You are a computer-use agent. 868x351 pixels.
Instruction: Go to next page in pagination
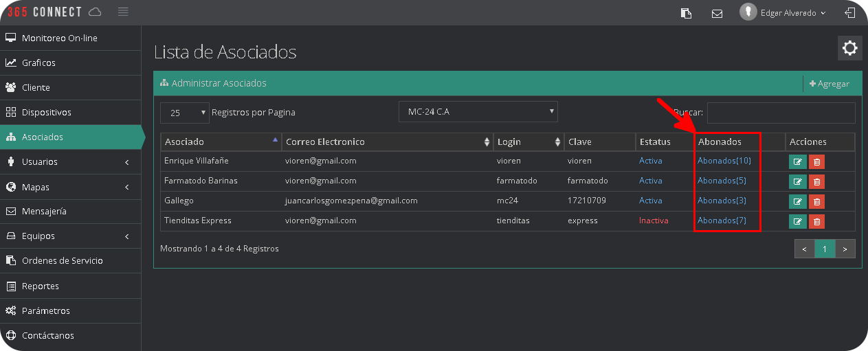pyautogui.click(x=845, y=249)
